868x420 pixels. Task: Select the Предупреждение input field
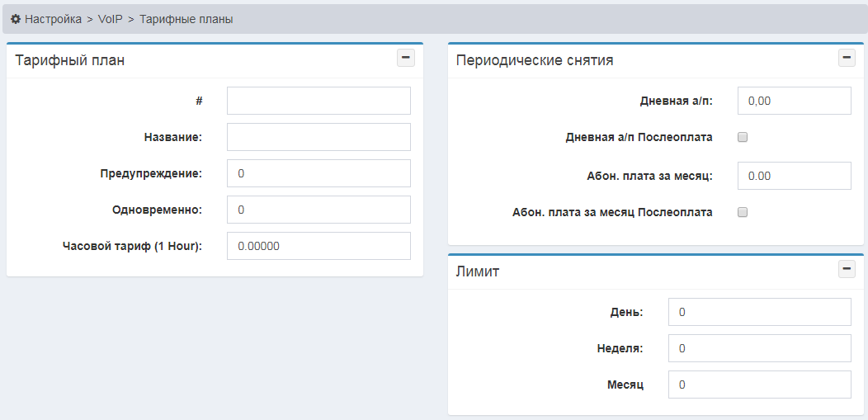tap(318, 173)
